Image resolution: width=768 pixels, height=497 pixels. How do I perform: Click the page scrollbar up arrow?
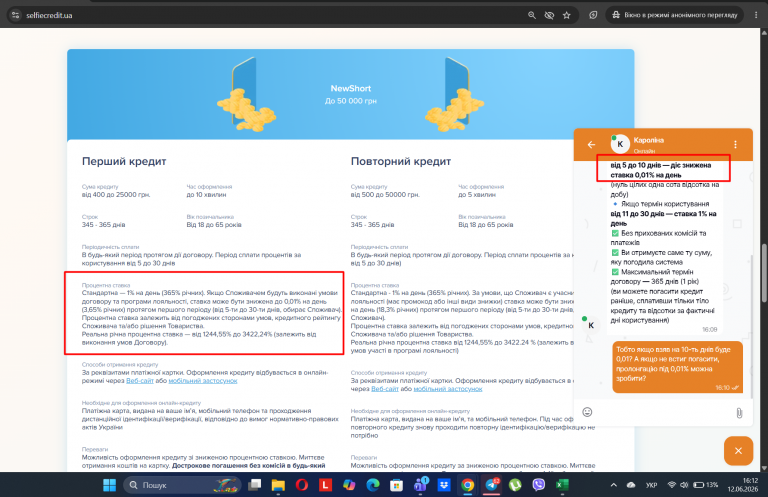[764, 32]
